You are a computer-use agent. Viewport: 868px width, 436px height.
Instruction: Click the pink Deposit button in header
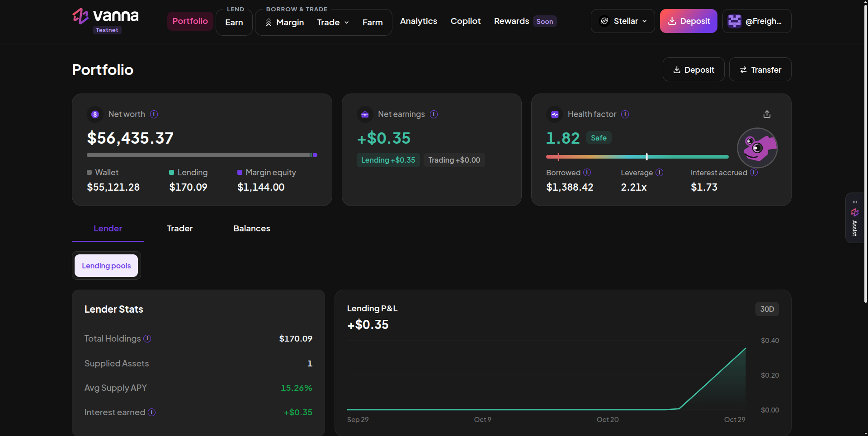[x=689, y=21]
